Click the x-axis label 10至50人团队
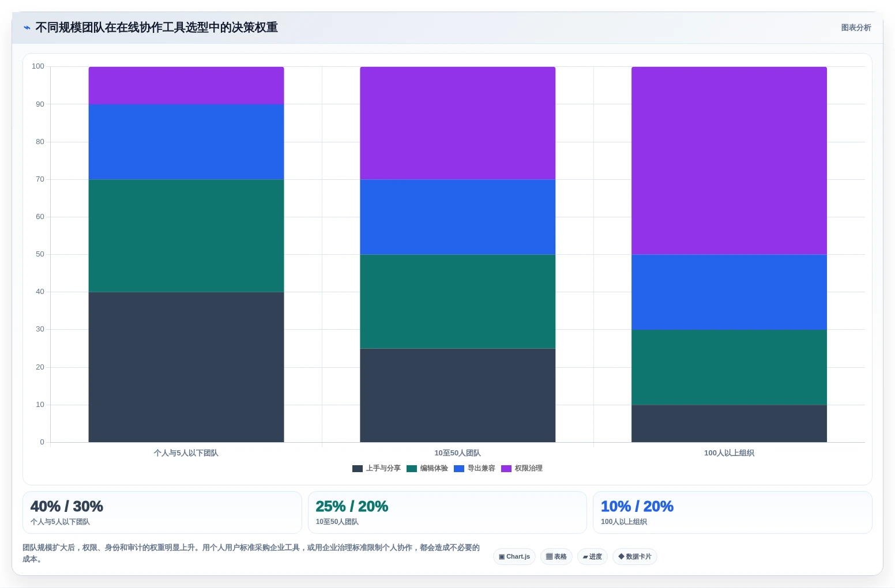This screenshot has height=588, width=895. coord(458,453)
